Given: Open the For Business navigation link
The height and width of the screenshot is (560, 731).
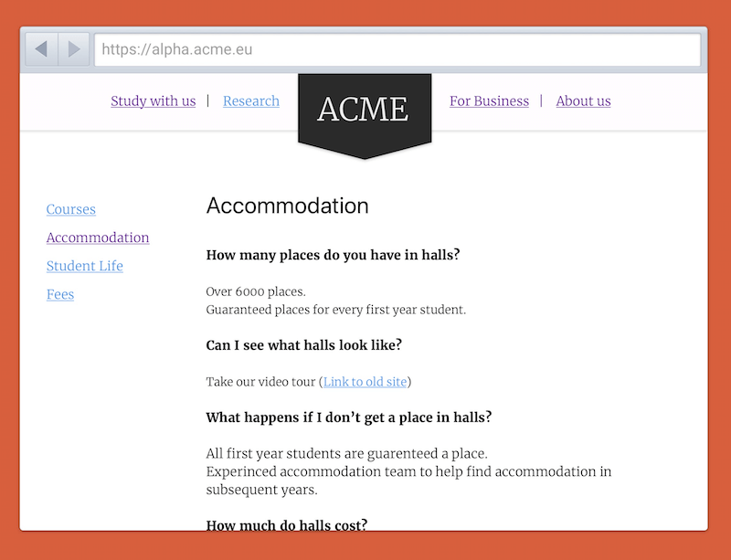Looking at the screenshot, I should 489,101.
